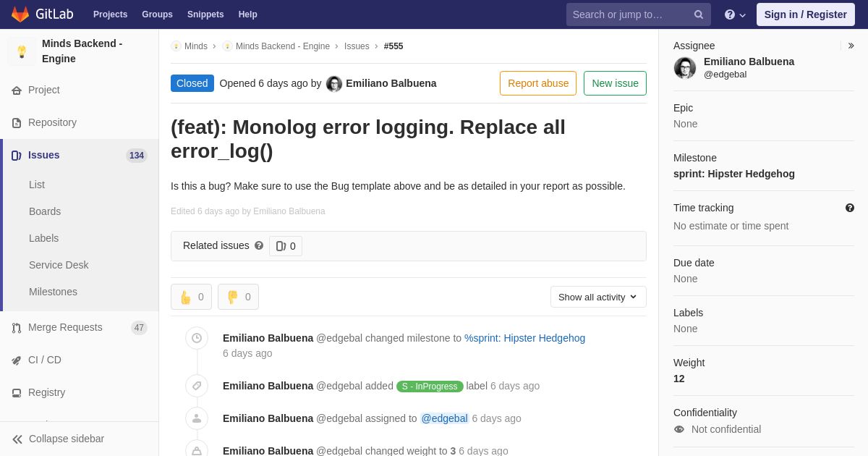Collapse the right sidebar with double chevron

[851, 46]
